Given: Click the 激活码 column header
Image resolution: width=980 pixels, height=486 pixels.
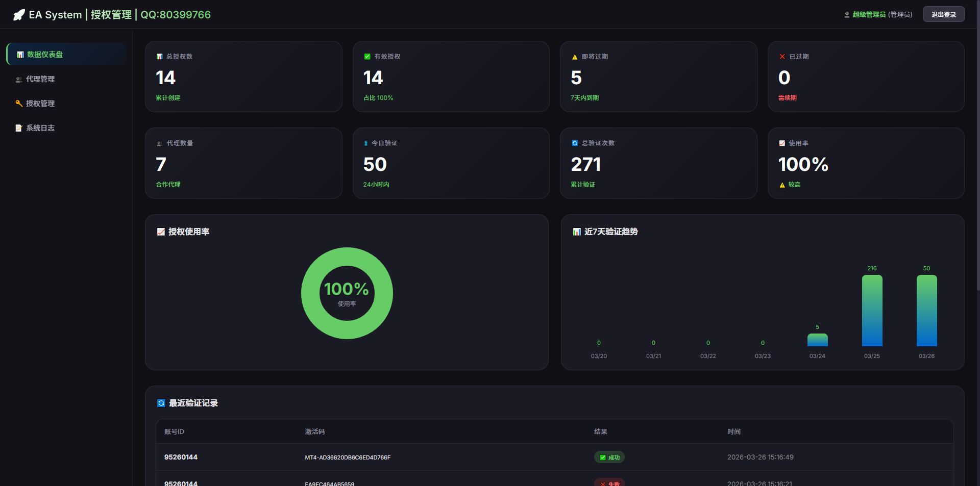Looking at the screenshot, I should 315,431.
